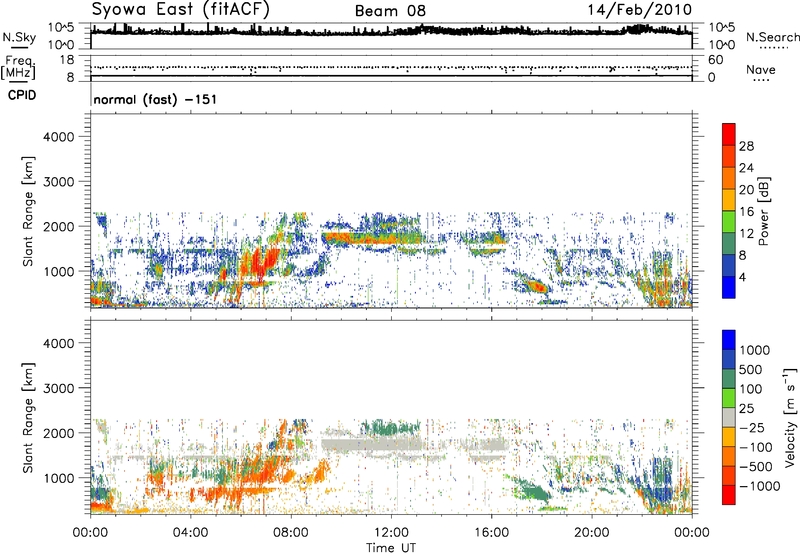Click the '12' tick on Power colorbar
The width and height of the screenshot is (800, 554).
(746, 233)
